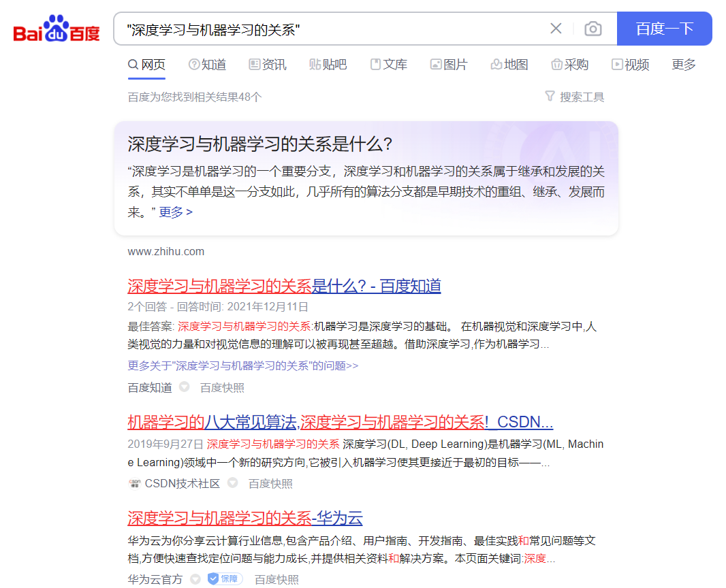
Task: Click the map pin icon beside 地图
Action: tap(496, 64)
